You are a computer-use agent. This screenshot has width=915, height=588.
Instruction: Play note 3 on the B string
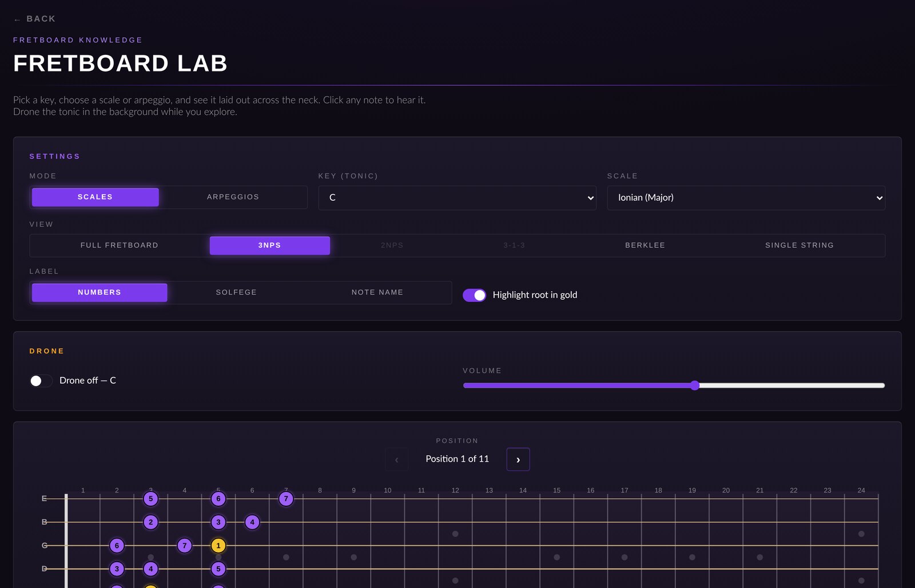click(218, 522)
